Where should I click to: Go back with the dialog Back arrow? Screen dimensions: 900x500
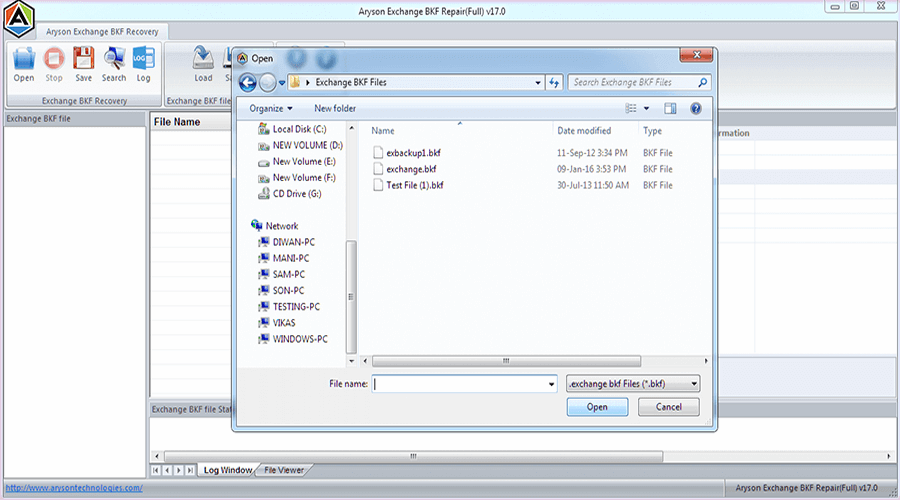(248, 83)
